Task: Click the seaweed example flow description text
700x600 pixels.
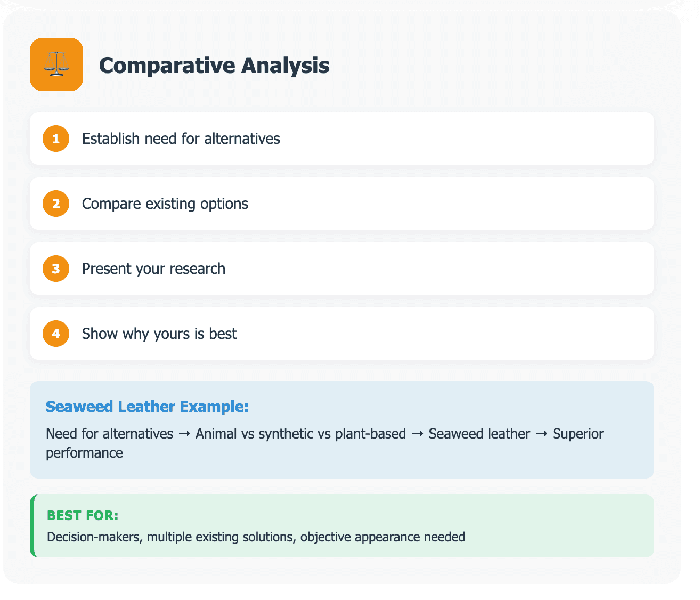Action: coord(325,443)
